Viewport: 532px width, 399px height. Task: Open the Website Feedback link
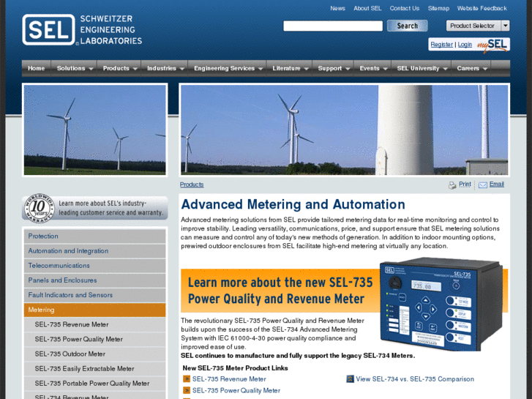pos(482,8)
